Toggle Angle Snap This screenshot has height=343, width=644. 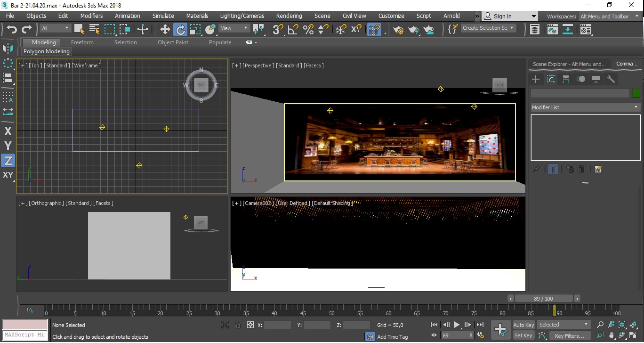click(293, 30)
